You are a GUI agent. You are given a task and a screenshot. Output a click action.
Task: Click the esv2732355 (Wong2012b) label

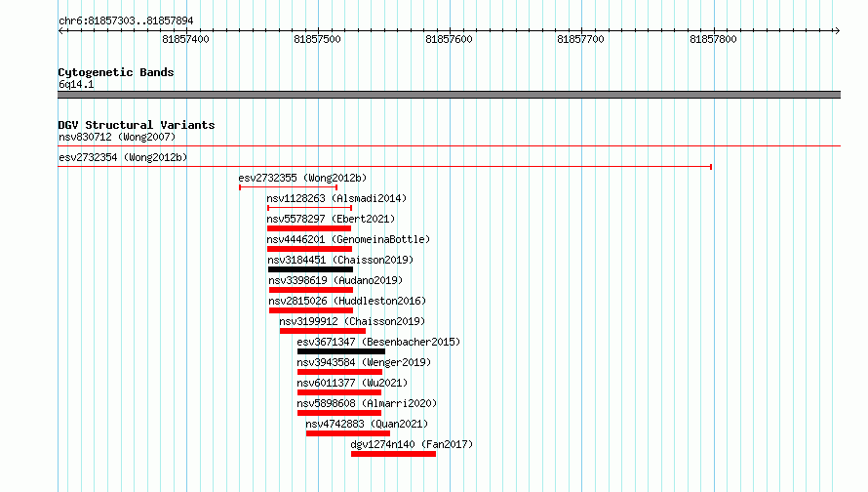pyautogui.click(x=302, y=178)
